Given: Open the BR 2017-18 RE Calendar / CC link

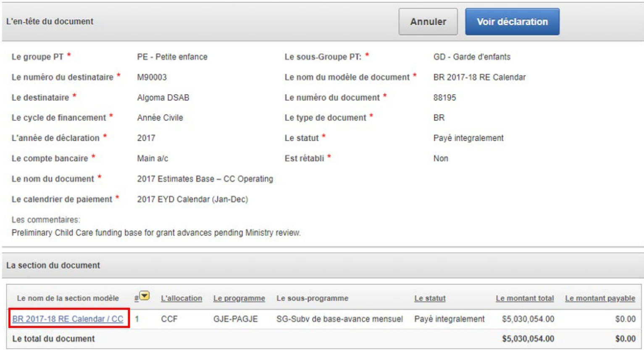Looking at the screenshot, I should 68,319.
